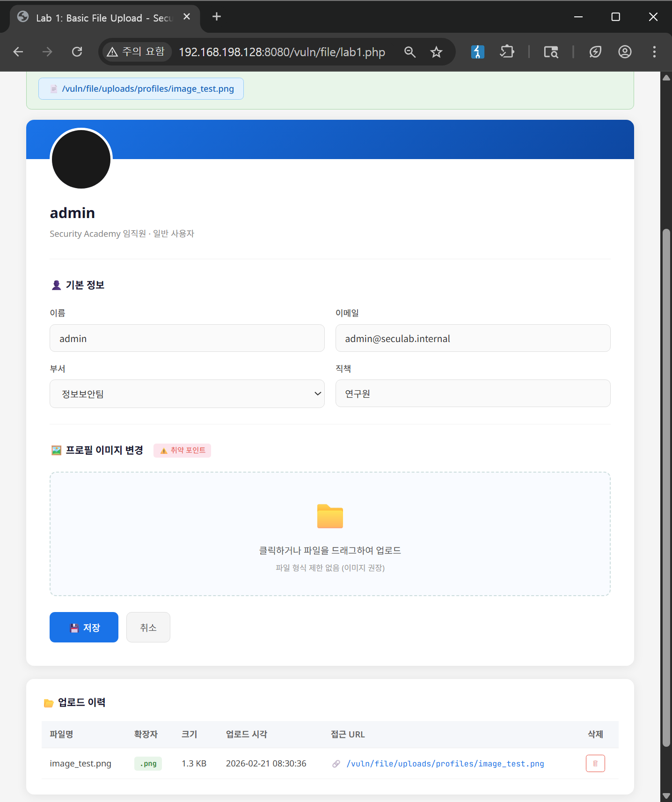Click the 이메일 email input field

473,338
